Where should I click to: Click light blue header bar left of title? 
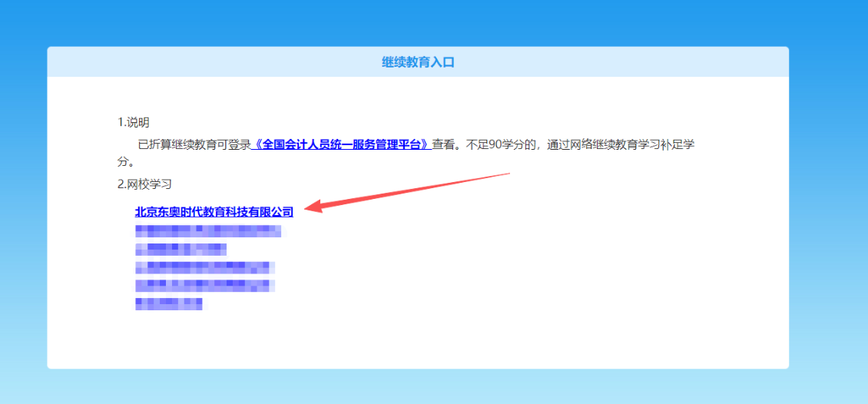[x=192, y=62]
